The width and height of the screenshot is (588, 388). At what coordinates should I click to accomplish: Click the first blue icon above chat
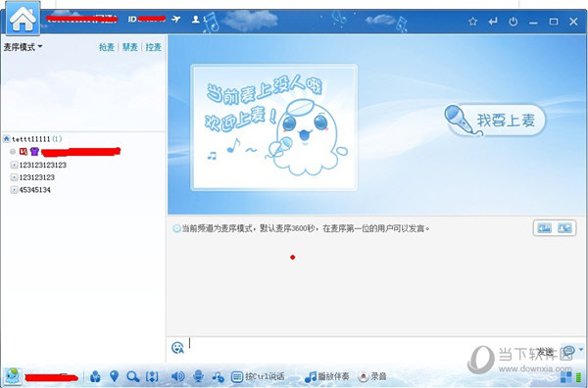click(x=545, y=228)
